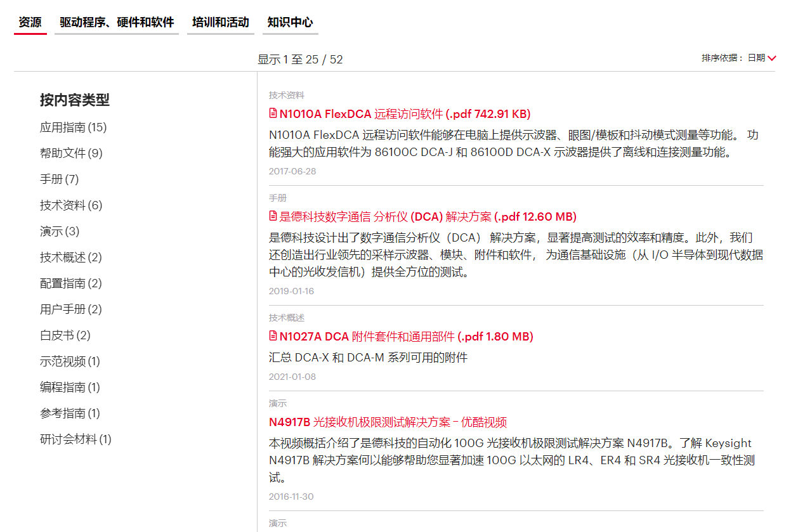Filter by 手册 (7) content type
Screen dimensions: 798x532
(59, 179)
